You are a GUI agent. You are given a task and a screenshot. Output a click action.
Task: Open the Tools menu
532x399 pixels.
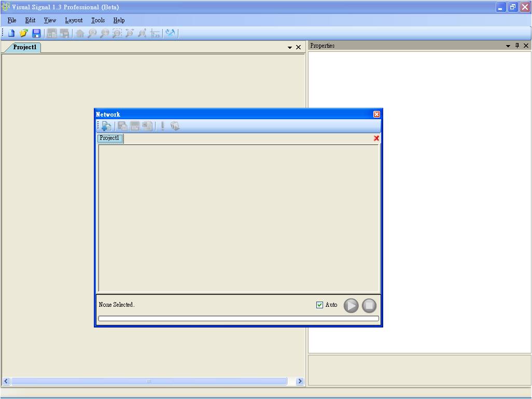(x=98, y=20)
